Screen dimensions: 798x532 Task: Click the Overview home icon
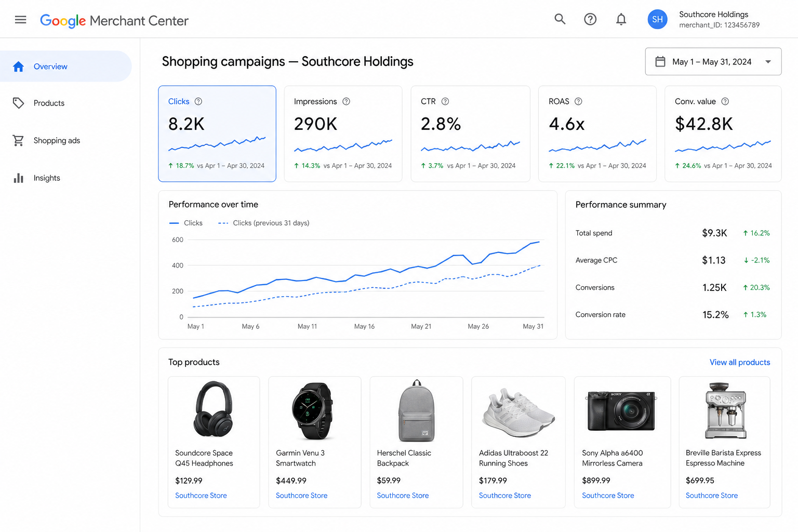(x=19, y=66)
